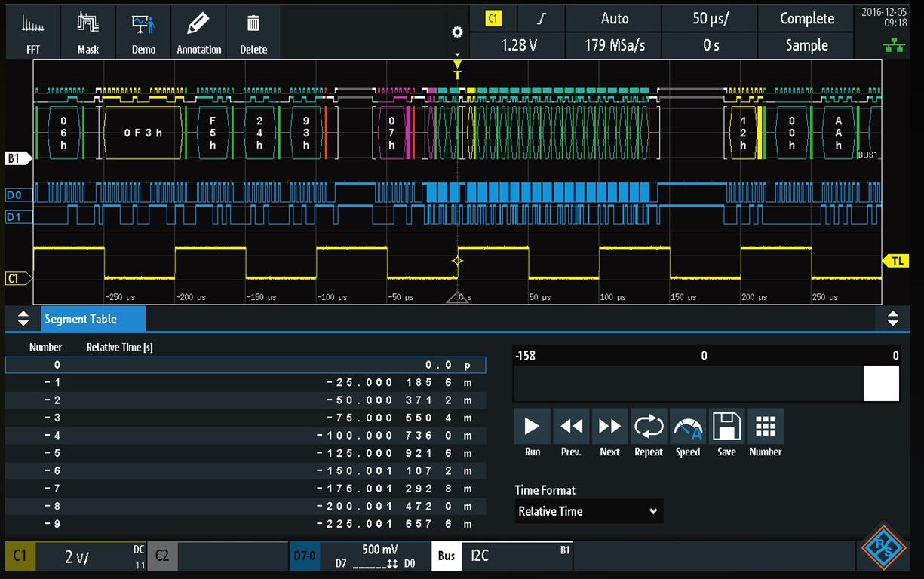Open settings gear icon
Image resolution: width=924 pixels, height=579 pixels.
(456, 32)
